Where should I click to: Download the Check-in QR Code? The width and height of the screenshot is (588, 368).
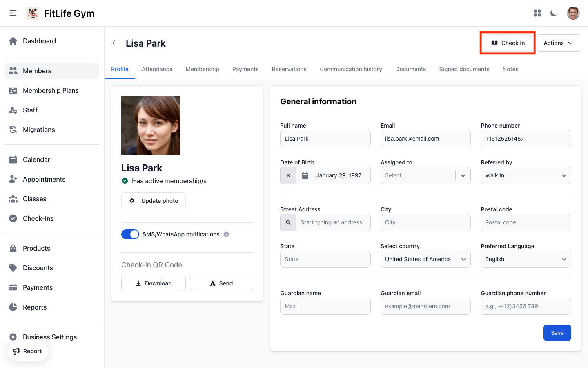tap(153, 283)
